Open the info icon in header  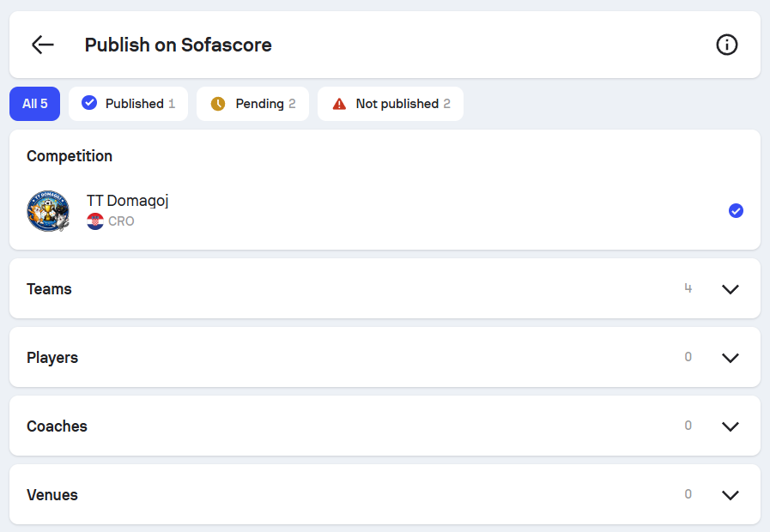[726, 45]
